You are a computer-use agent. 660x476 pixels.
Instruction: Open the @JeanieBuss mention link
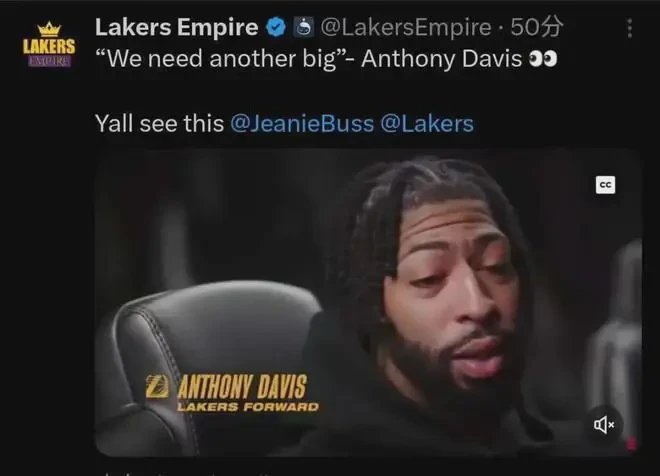302,124
